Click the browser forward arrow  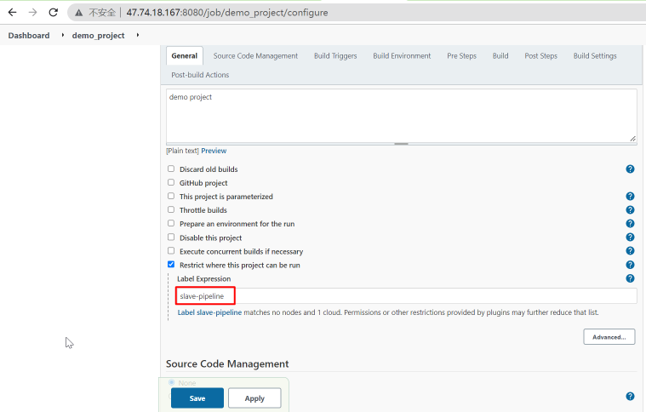33,12
